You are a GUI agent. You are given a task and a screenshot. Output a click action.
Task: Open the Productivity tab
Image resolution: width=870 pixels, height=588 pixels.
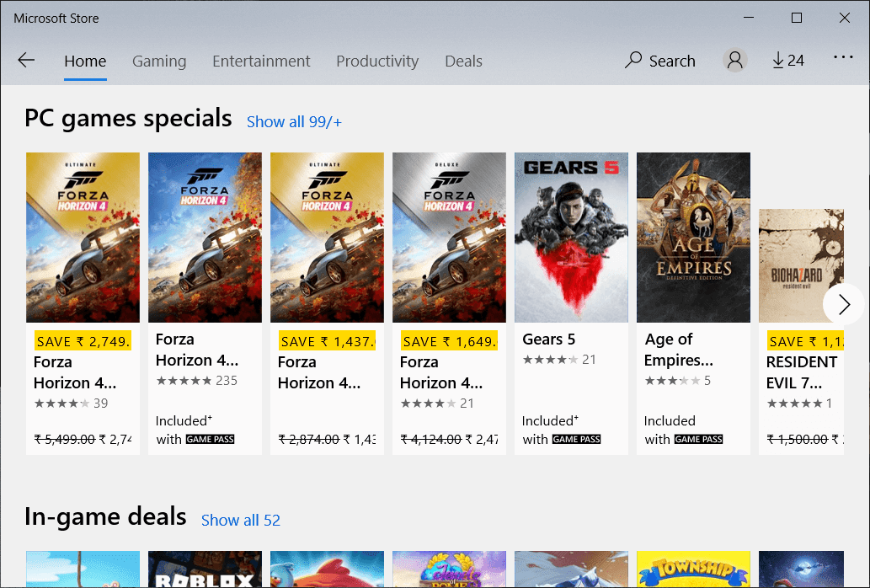pyautogui.click(x=376, y=61)
